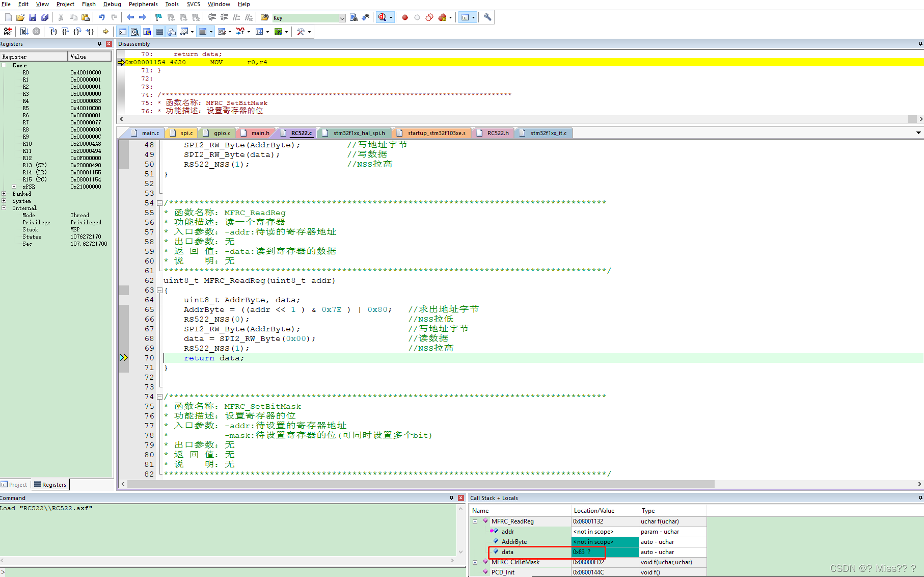924x577 pixels.
Task: Fold the comment block at line 54
Action: (x=159, y=203)
